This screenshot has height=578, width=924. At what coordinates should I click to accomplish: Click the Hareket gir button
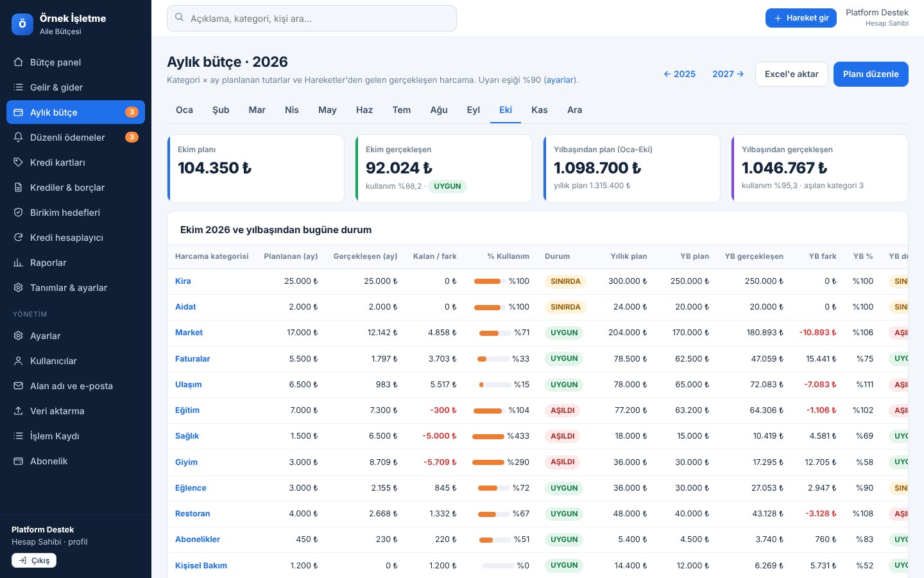pos(801,18)
